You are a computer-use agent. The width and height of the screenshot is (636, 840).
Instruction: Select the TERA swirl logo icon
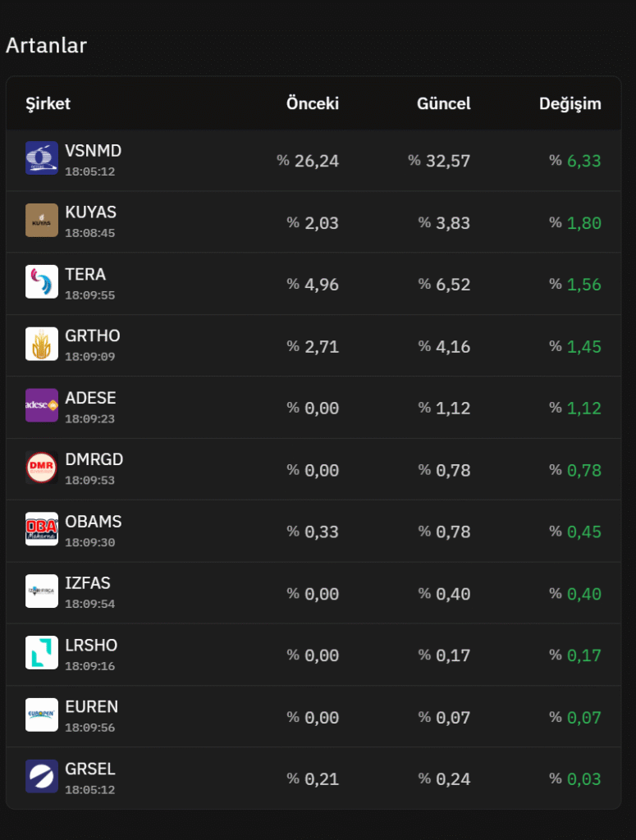tap(42, 282)
